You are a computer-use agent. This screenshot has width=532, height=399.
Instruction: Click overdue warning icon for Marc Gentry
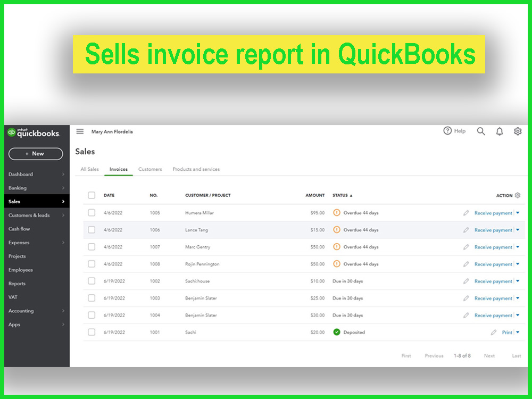[x=337, y=247]
